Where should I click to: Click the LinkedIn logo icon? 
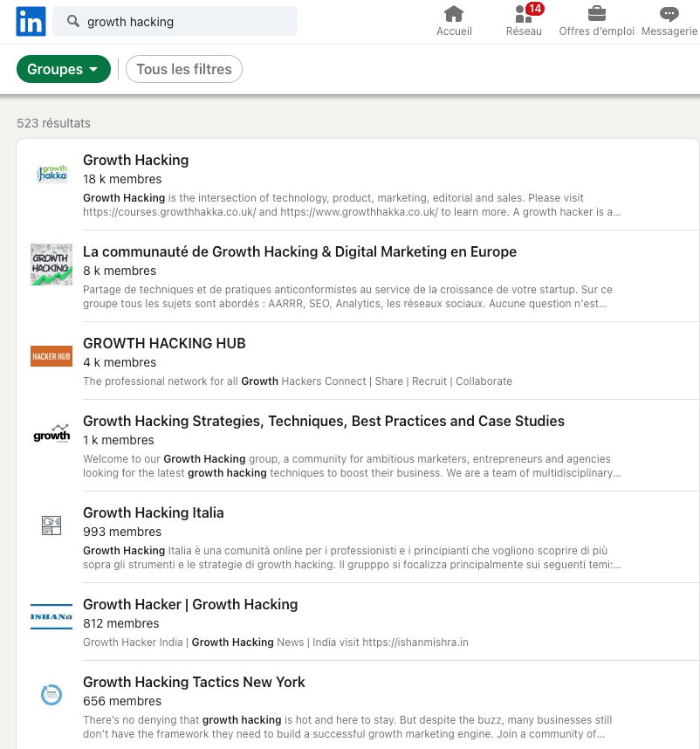tap(31, 22)
